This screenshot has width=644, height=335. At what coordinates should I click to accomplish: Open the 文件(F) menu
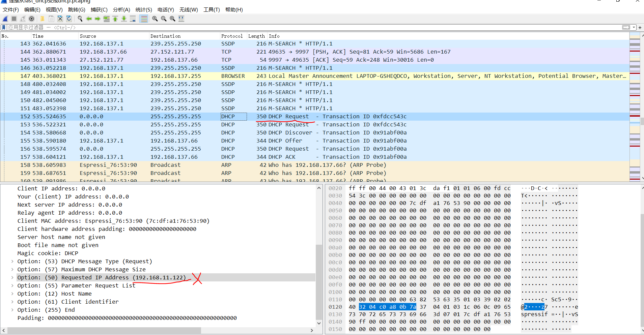(10, 10)
